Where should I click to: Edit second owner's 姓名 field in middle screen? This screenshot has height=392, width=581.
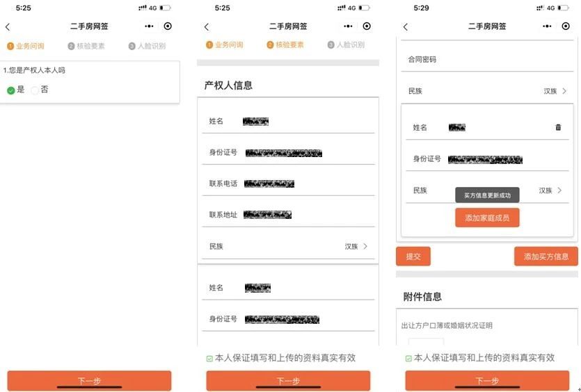pyautogui.click(x=288, y=288)
